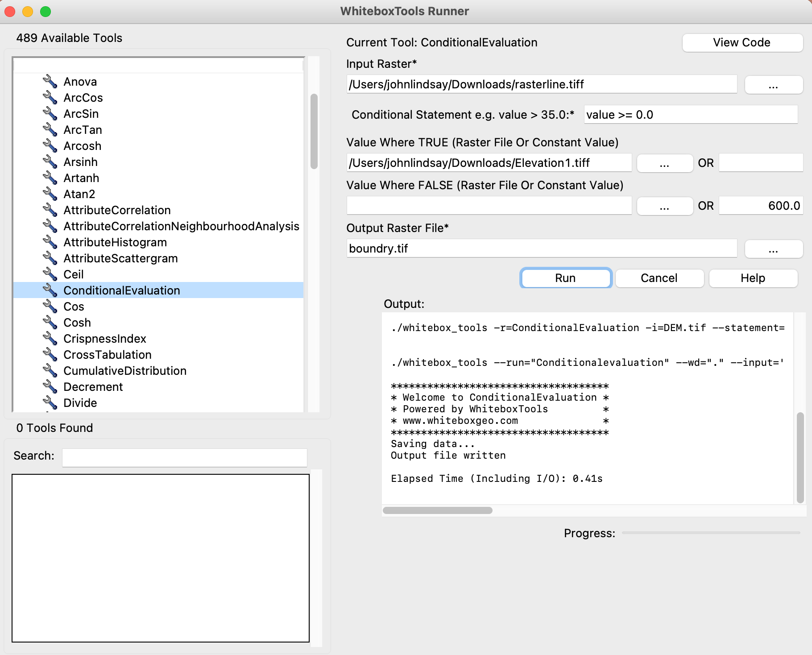The image size is (812, 655).
Task: Run the ConditionalEvaluation tool
Action: pyautogui.click(x=565, y=278)
